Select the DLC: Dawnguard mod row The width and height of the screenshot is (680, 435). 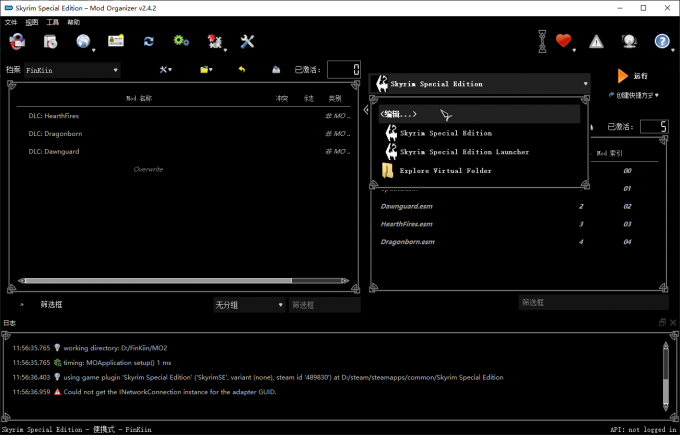[x=183, y=151]
